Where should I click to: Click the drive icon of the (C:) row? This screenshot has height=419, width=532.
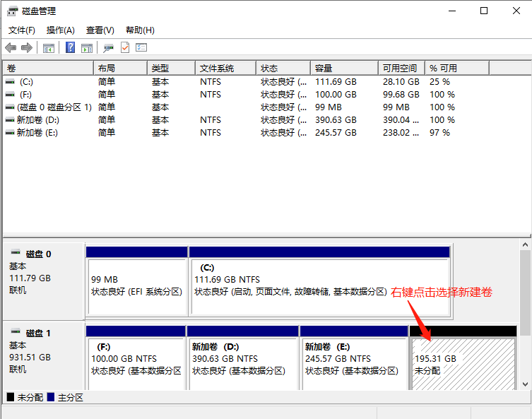click(10, 82)
